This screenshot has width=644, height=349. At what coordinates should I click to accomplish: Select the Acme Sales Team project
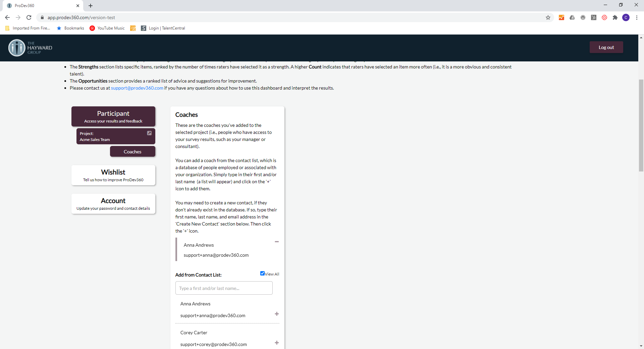116,136
